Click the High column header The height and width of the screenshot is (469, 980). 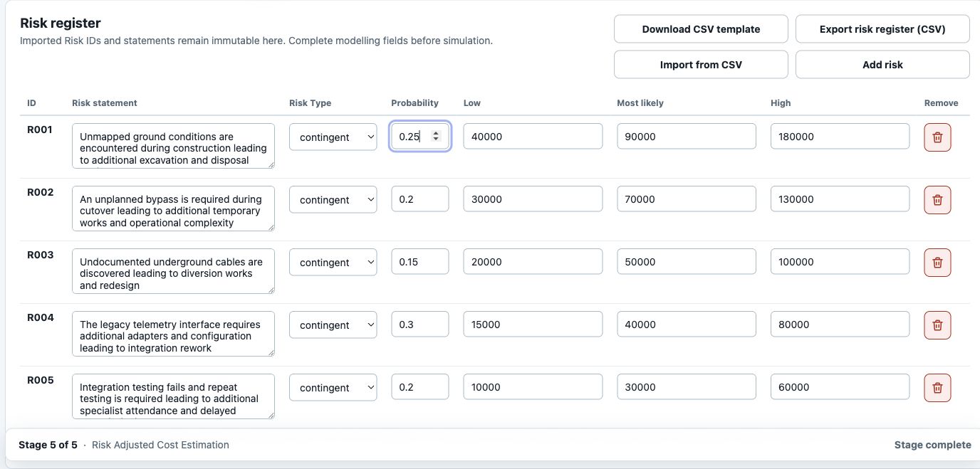coord(781,103)
